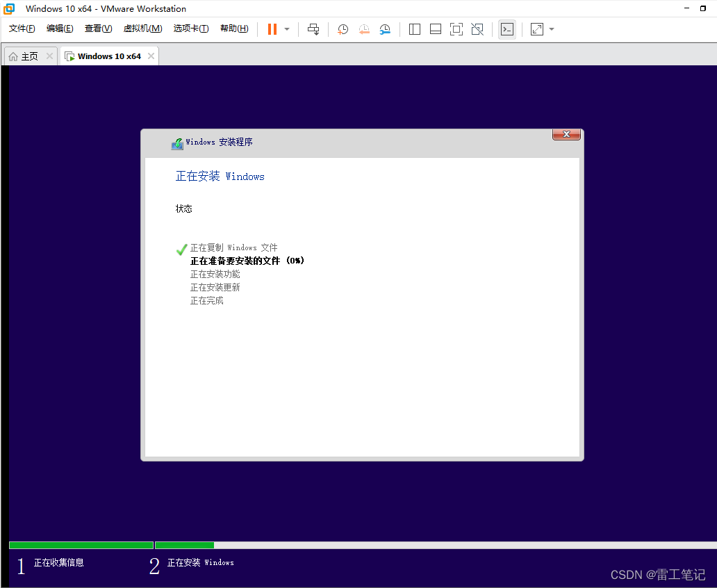The height and width of the screenshot is (588, 717).
Task: Close the Windows 10 x64 tab
Action: [x=151, y=56]
